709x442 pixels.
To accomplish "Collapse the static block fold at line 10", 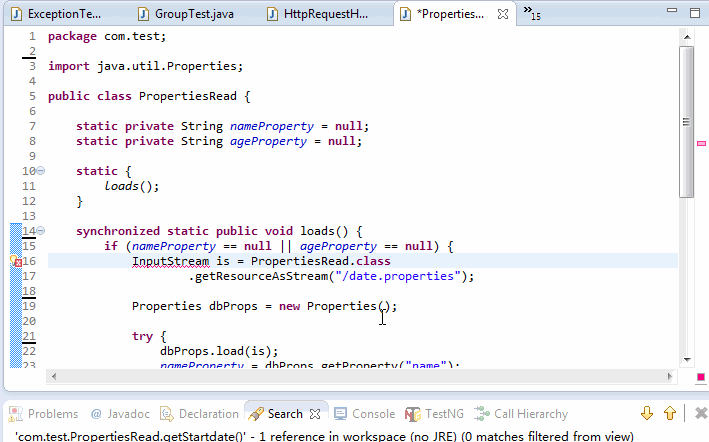I will (40, 170).
